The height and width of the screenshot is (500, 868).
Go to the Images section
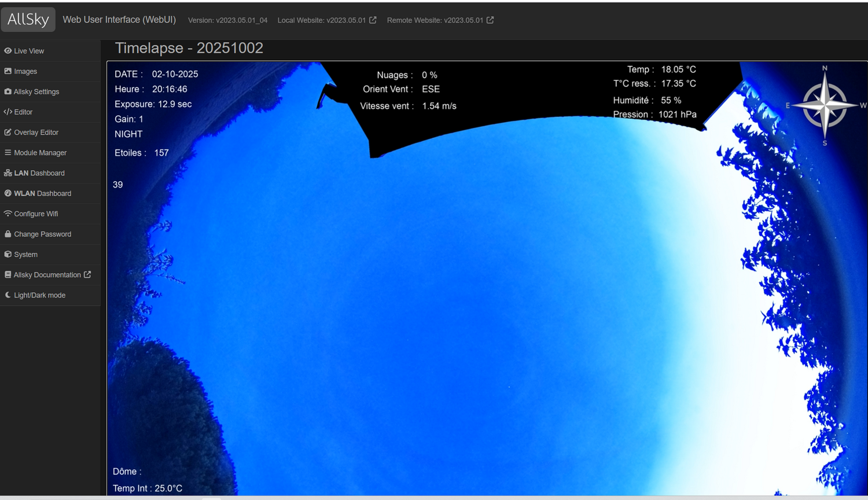[50, 71]
